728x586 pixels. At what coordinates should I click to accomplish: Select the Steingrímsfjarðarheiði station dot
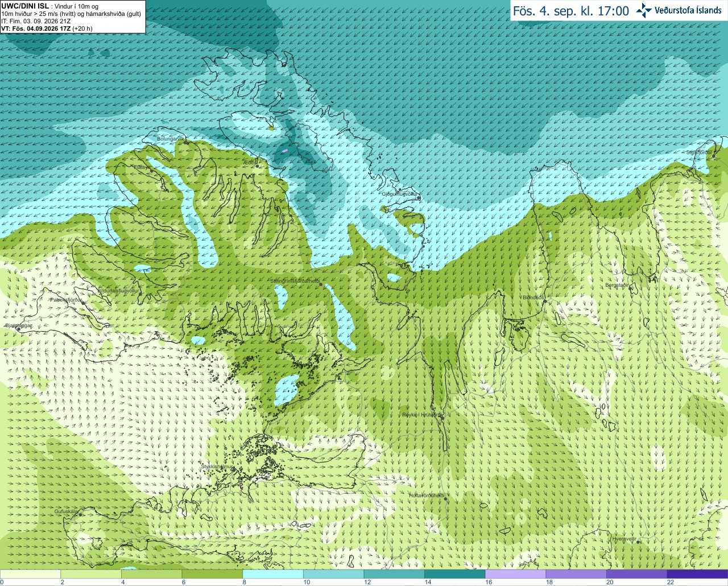321,284
